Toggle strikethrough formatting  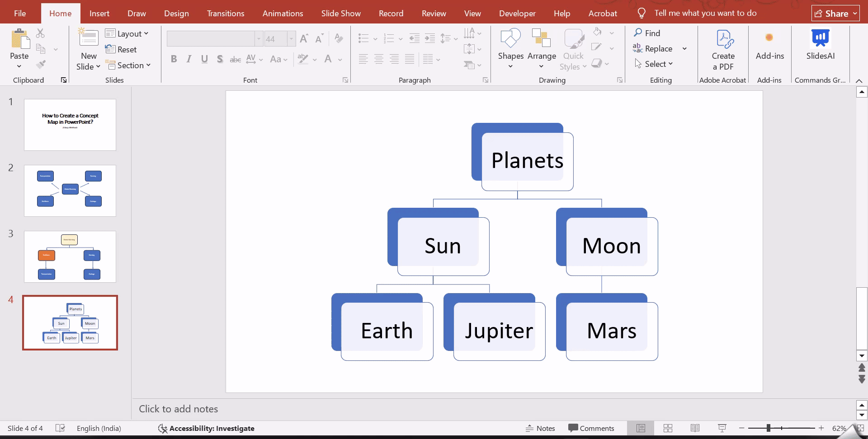(x=235, y=59)
